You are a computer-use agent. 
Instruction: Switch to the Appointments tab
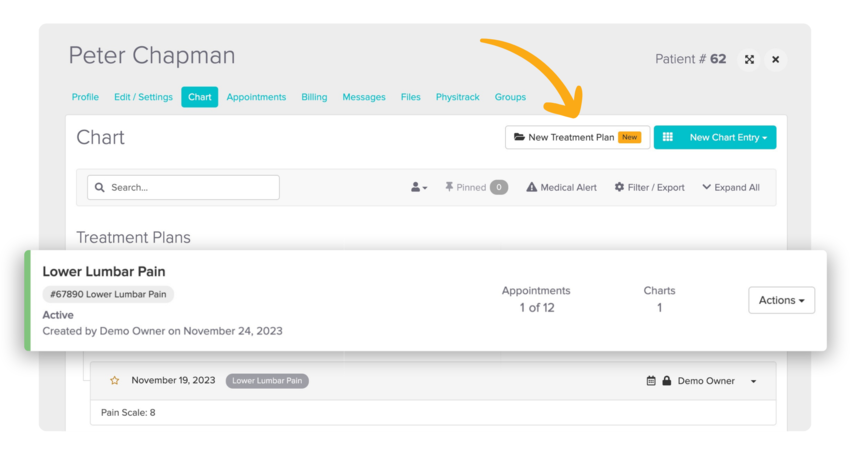coord(256,97)
